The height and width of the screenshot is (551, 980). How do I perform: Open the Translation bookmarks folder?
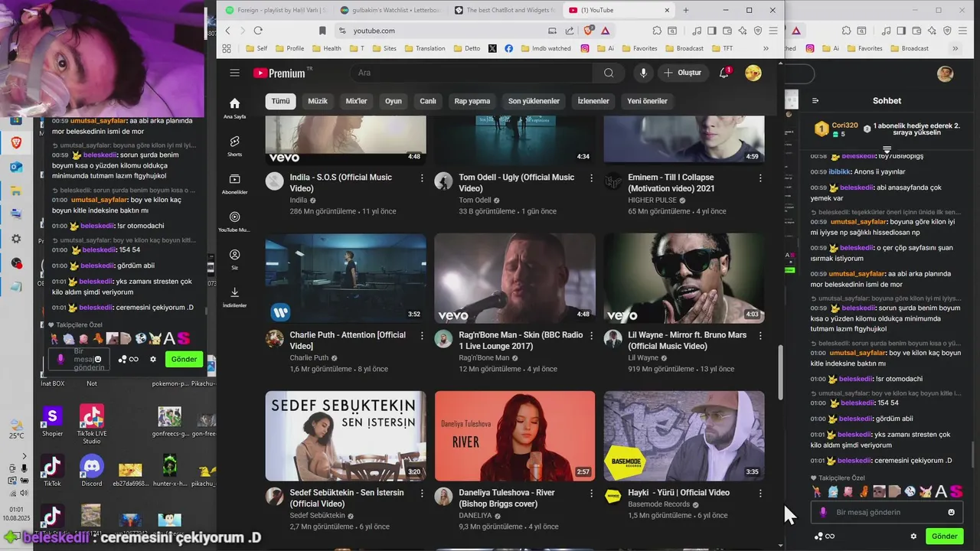click(x=424, y=48)
